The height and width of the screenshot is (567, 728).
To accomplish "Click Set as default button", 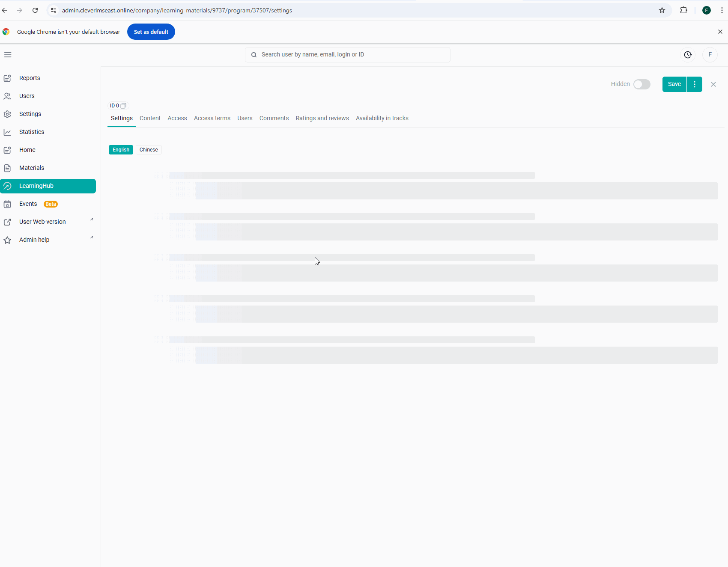I will [x=151, y=32].
